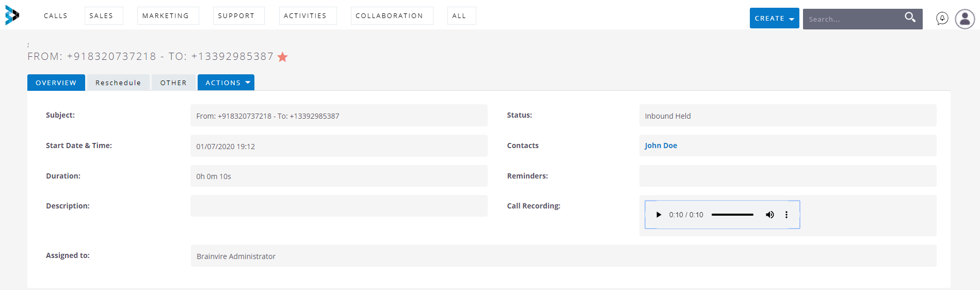This screenshot has width=980, height=290.
Task: Play the call recording
Action: coord(658,215)
